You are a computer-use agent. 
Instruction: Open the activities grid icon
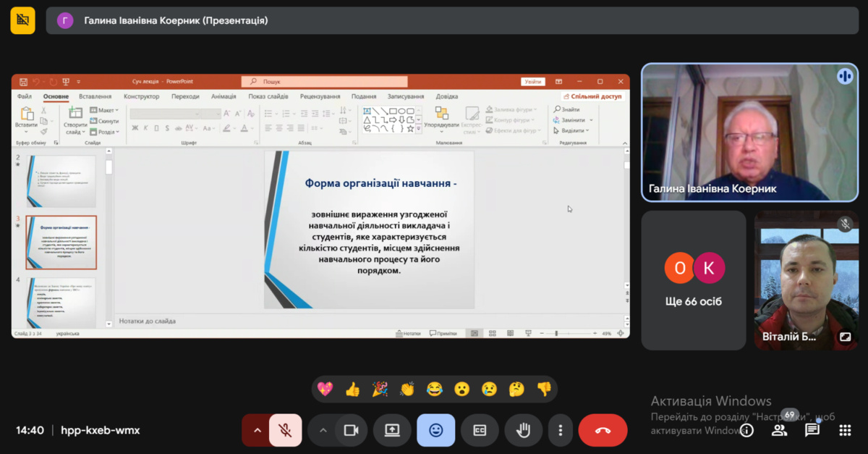pyautogui.click(x=845, y=430)
